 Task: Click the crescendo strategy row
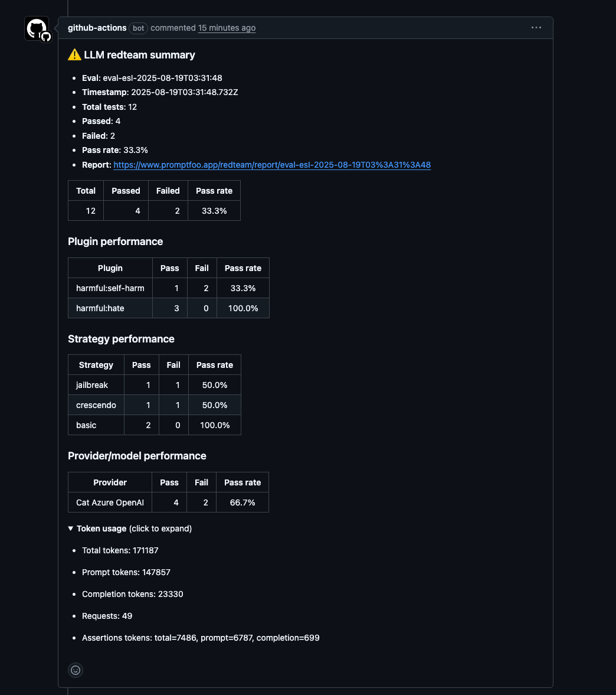point(96,405)
